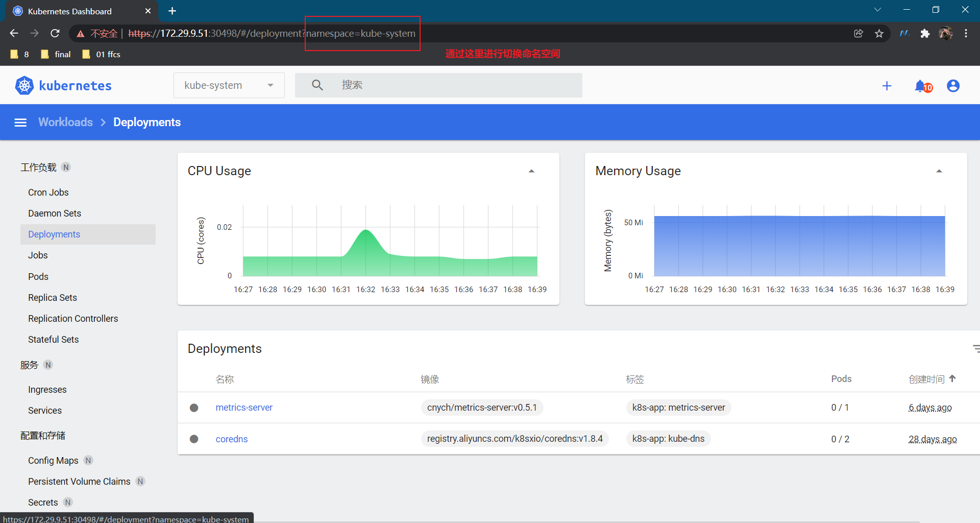Viewport: 980px width, 523px height.
Task: Click the search magnifier icon
Action: pyautogui.click(x=317, y=85)
